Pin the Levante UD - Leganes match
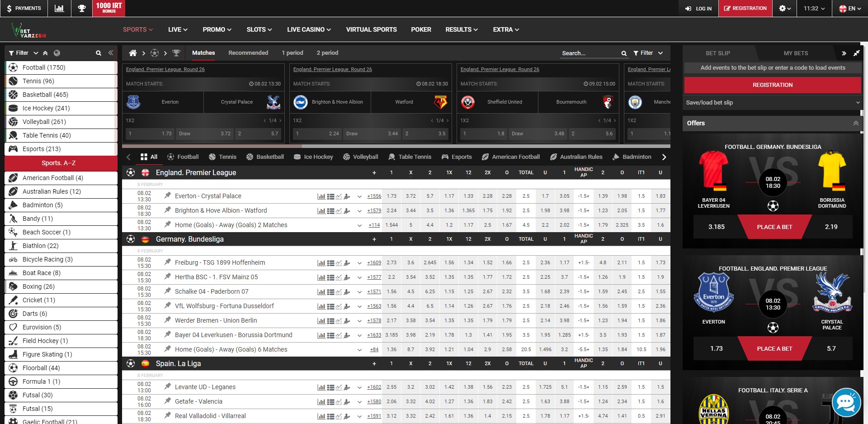Image resolution: width=868 pixels, height=424 pixels. coord(167,386)
